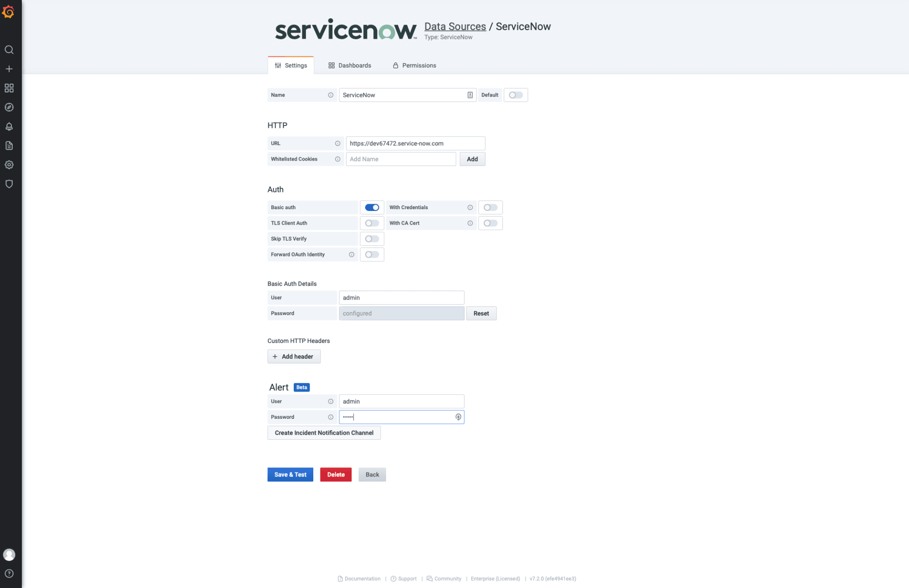The image size is (909, 588).
Task: Enable the With CA Cert toggle
Action: click(x=490, y=223)
